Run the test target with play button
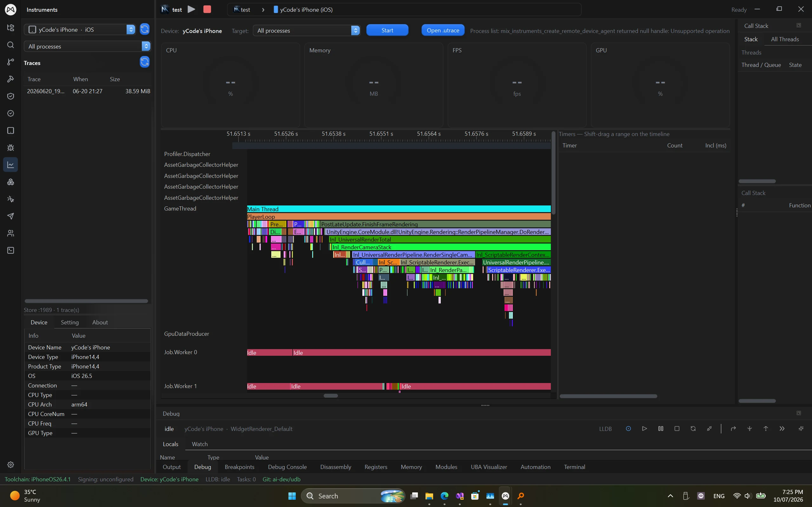The height and width of the screenshot is (507, 812). pos(191,10)
